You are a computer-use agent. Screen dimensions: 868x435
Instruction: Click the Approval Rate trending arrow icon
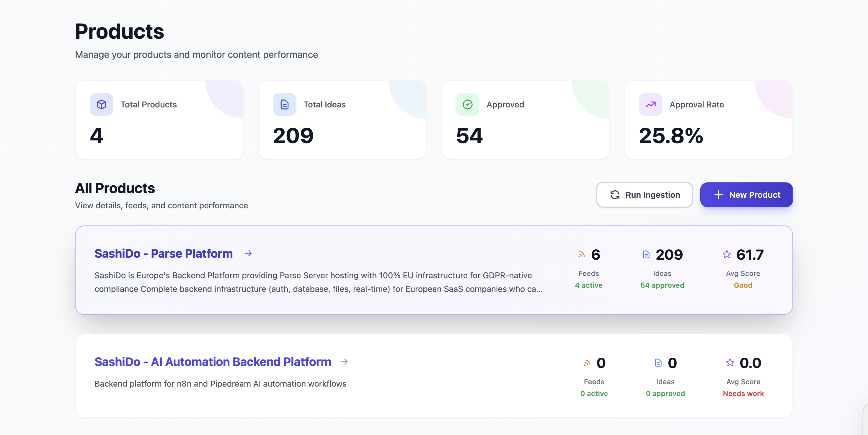[x=650, y=104]
